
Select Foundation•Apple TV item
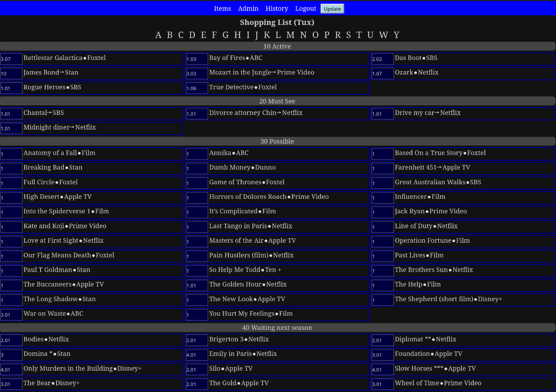coord(428,354)
